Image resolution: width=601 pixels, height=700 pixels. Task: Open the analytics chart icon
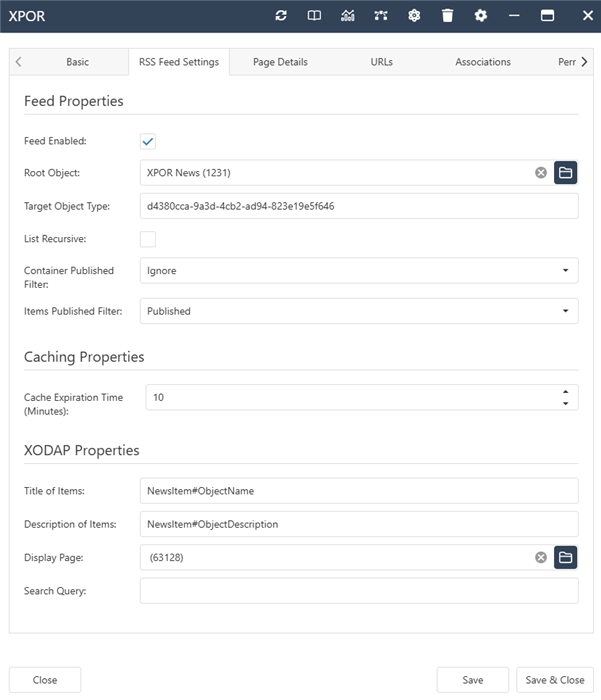click(x=347, y=16)
